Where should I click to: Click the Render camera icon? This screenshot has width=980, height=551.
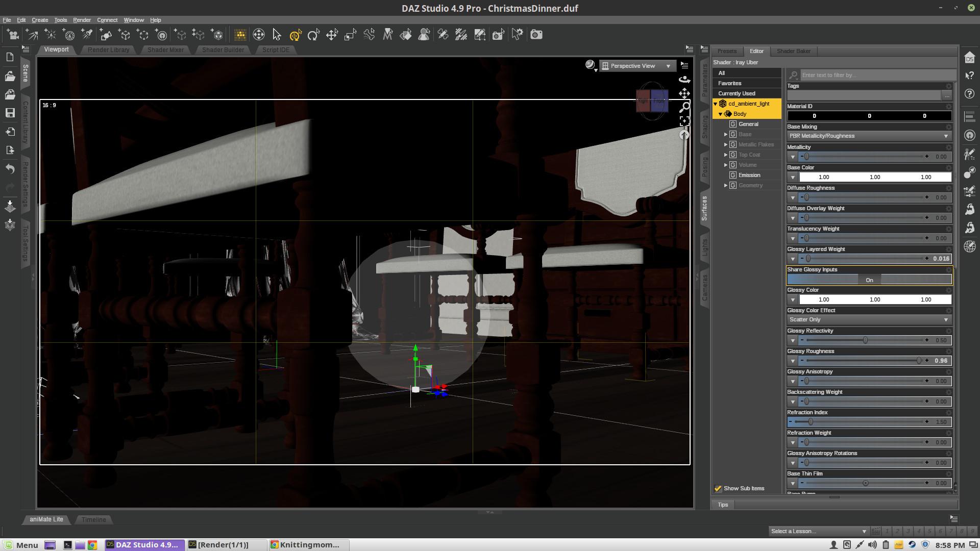click(536, 35)
